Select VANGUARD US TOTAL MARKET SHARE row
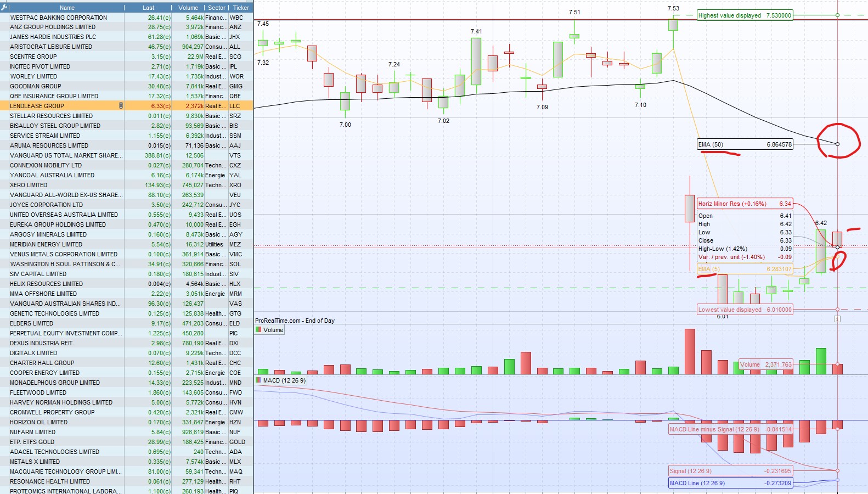Viewport: 868px width, 494px height. [126, 155]
